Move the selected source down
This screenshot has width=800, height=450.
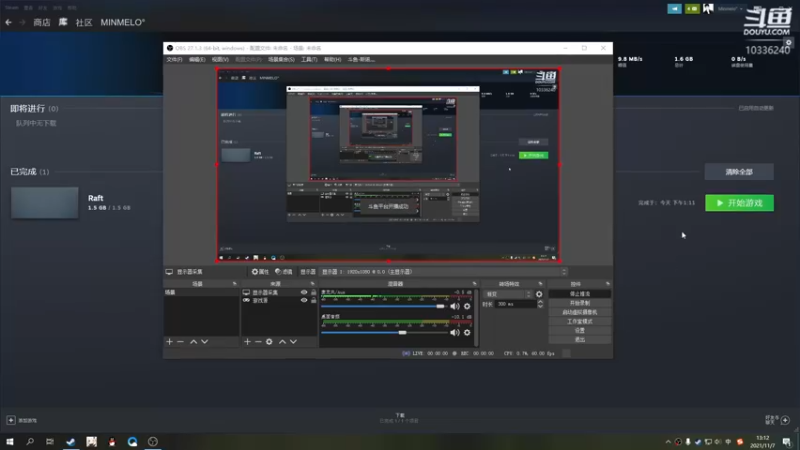[293, 341]
